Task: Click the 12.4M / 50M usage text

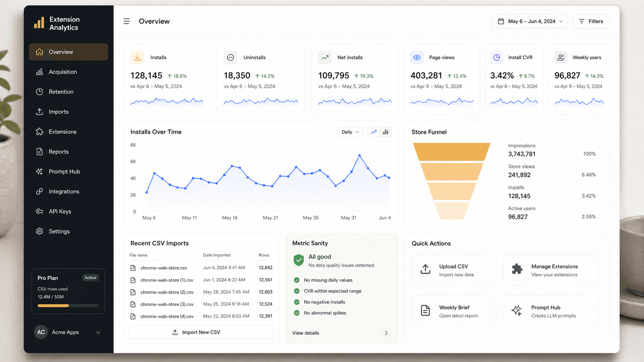Action: [x=50, y=297]
